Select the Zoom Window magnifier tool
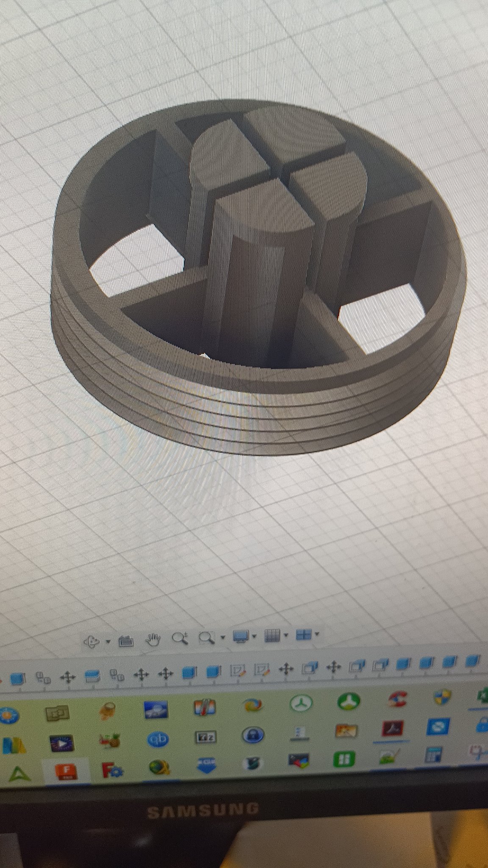488x868 pixels. (207, 637)
